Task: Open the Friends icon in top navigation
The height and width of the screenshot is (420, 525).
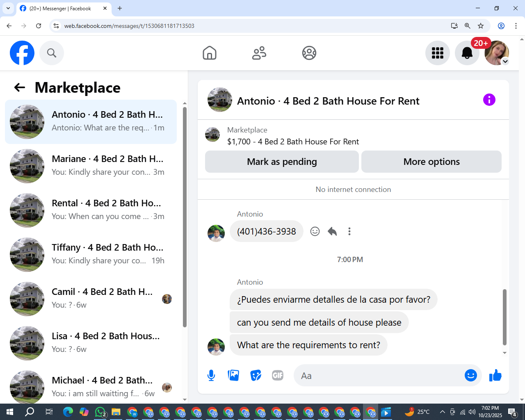Action: 259,53
